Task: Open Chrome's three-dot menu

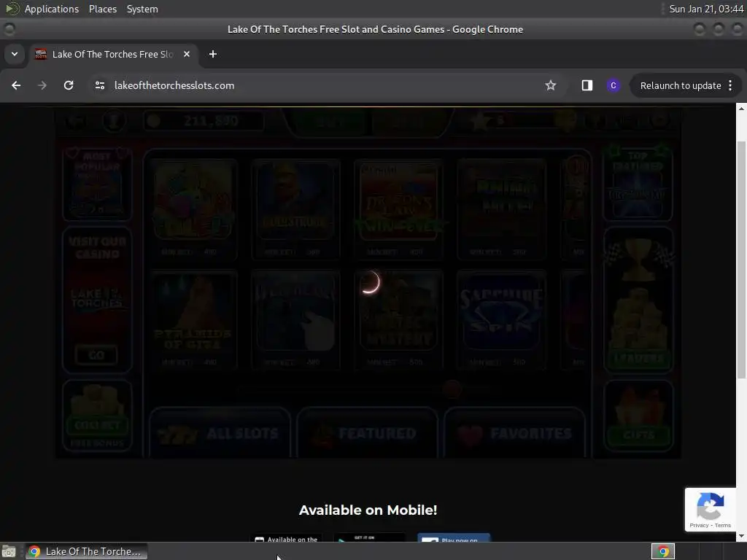Action: coord(730,85)
